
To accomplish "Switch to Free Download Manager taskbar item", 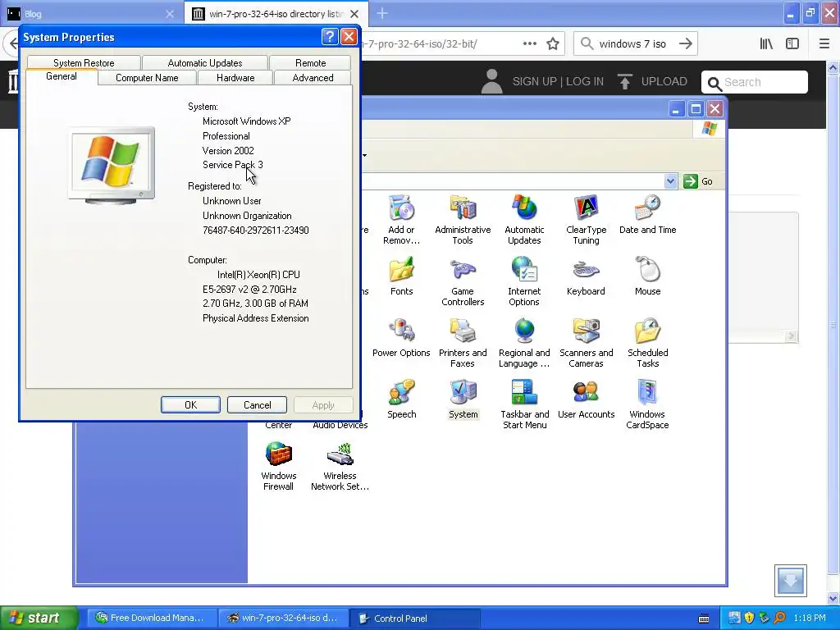I will (x=151, y=618).
